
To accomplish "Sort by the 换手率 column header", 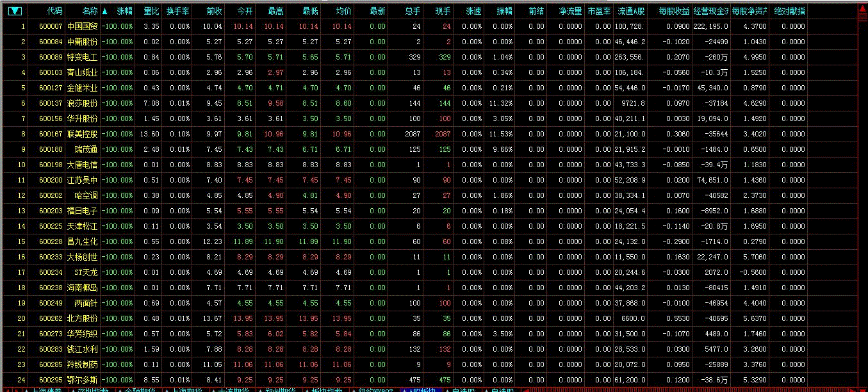I will point(177,11).
